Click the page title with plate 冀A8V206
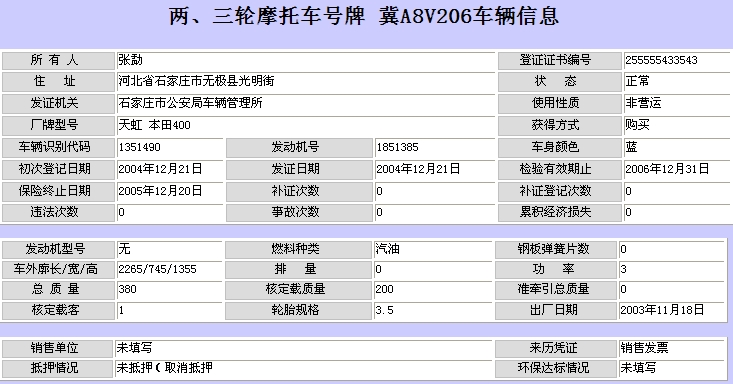Screen dimensions: 733x384 coord(364,16)
